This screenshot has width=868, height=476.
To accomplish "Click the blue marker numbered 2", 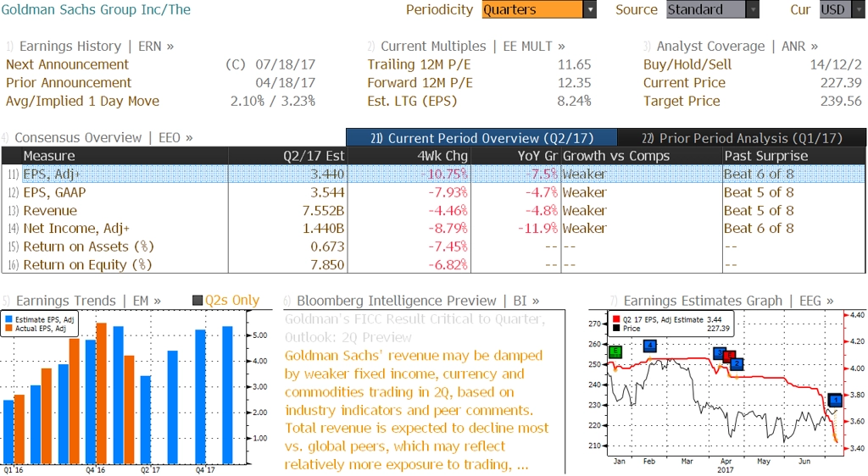I will coord(737,363).
